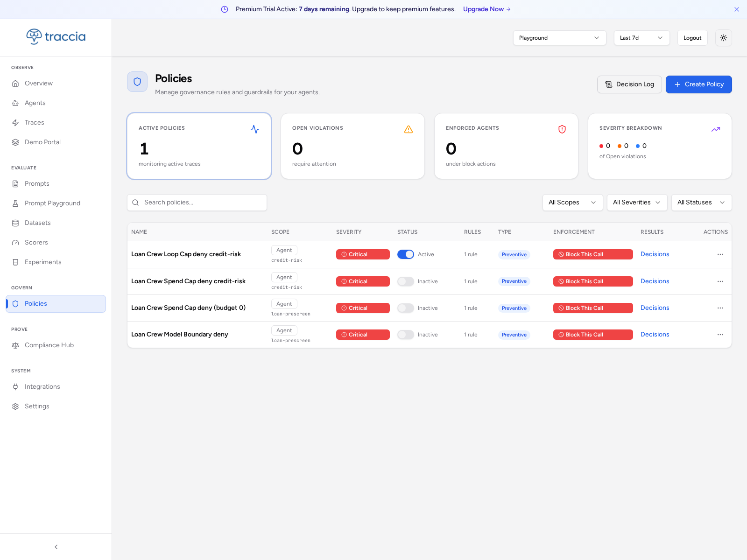Click the Critical badge on Loan Crew Loop Cap
This screenshot has height=560, width=747.
point(363,254)
